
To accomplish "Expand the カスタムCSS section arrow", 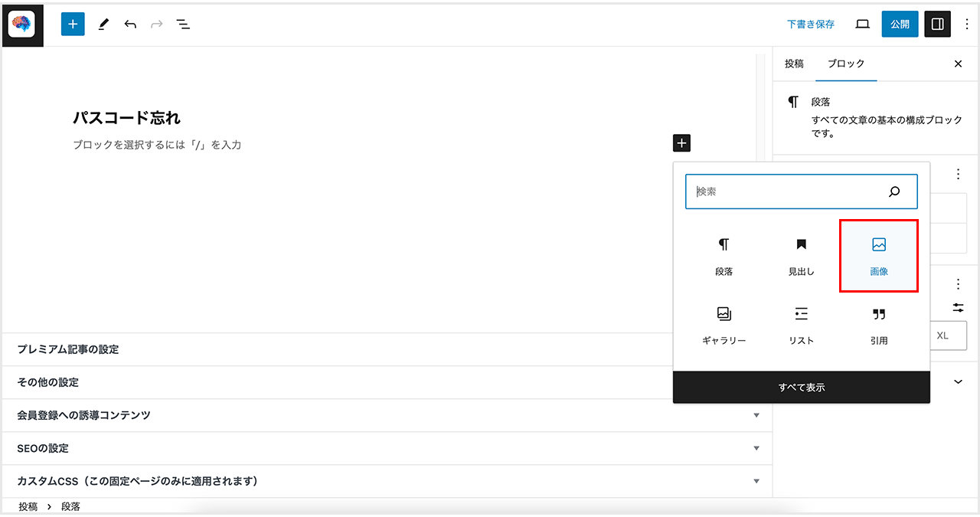I will click(756, 481).
